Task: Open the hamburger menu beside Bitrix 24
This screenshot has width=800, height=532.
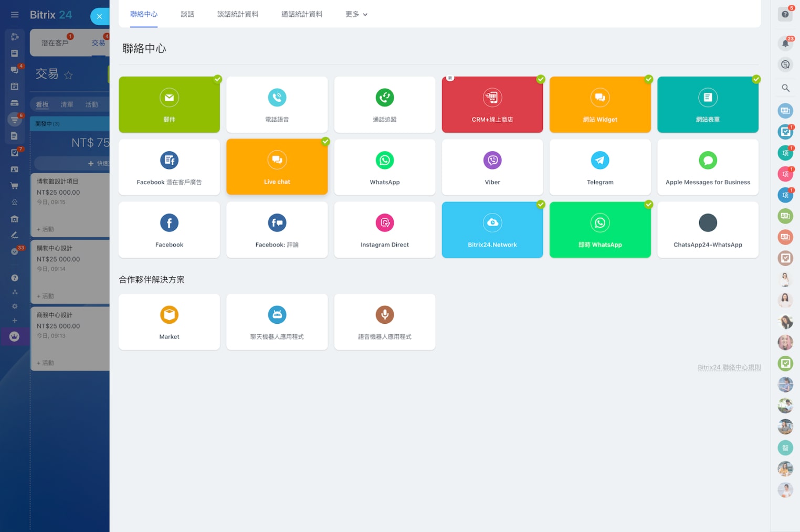Action: click(15, 15)
